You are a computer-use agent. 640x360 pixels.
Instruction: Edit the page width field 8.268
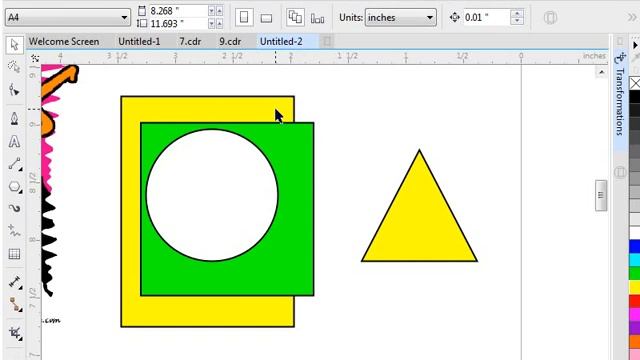point(178,11)
